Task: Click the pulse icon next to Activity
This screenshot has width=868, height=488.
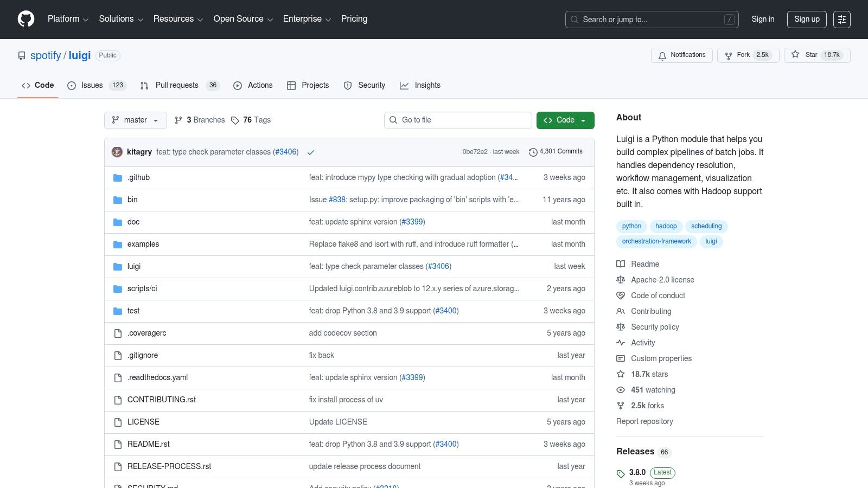Action: pyautogui.click(x=621, y=343)
